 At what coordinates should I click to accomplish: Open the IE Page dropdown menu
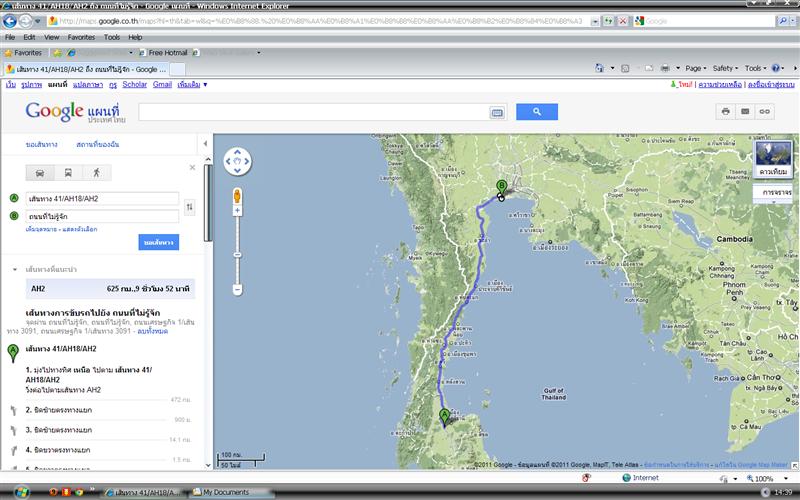coord(695,68)
